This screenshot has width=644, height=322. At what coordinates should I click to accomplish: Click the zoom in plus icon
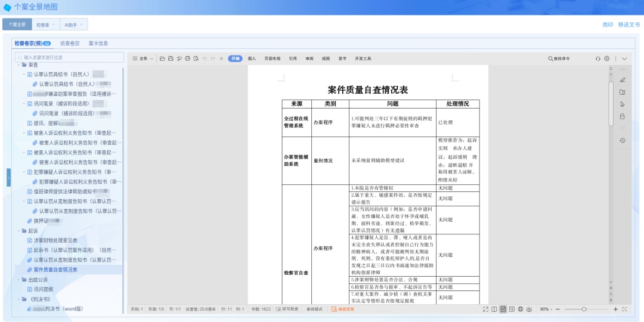pyautogui.click(x=615, y=309)
